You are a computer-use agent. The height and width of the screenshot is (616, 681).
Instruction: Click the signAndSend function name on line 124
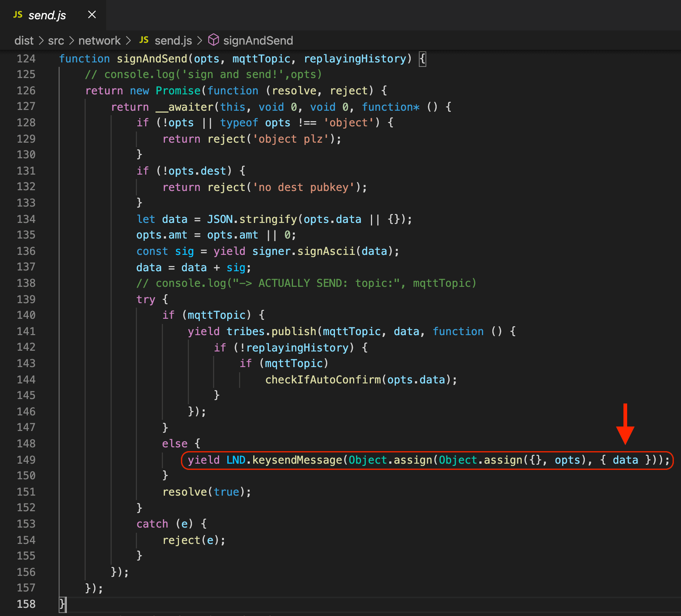tap(152, 59)
